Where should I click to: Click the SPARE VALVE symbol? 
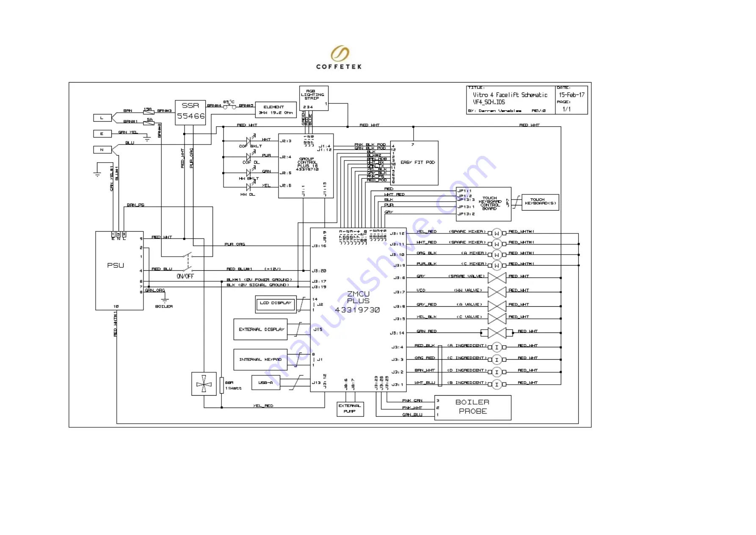(x=497, y=278)
